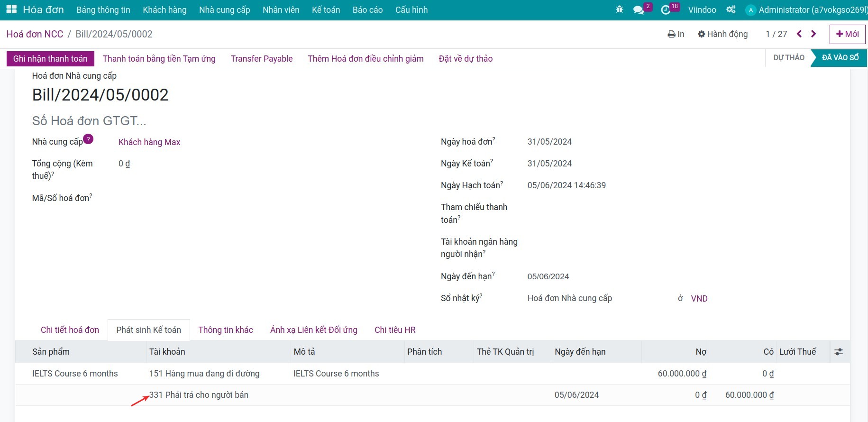Go back to Hoá đơn NCC breadcrumb

tap(35, 34)
